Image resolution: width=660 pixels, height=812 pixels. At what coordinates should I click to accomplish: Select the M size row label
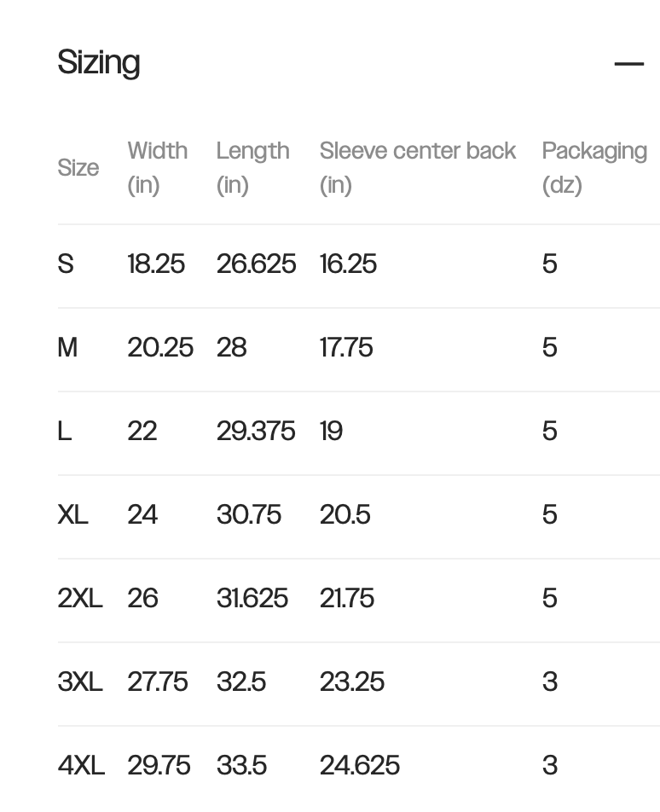67,348
